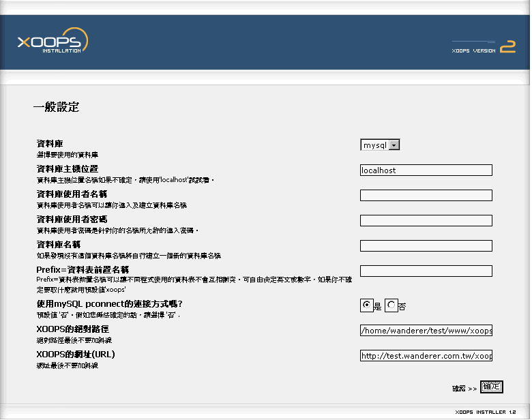Click the XOOPS Installation logo
Screen dimensions: 532x420
pos(53,42)
